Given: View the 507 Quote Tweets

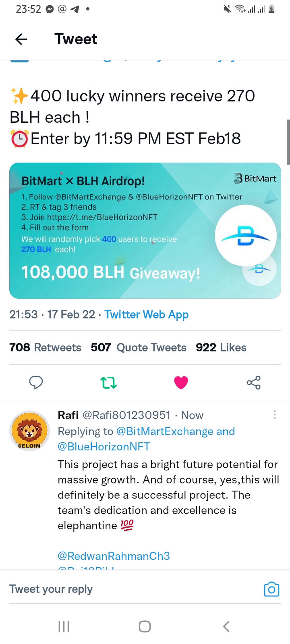Looking at the screenshot, I should [139, 347].
